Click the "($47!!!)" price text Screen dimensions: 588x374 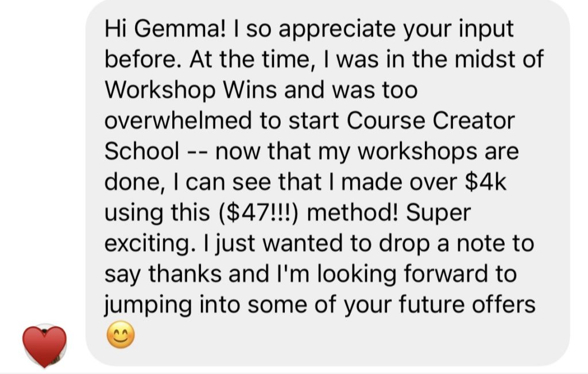click(258, 213)
